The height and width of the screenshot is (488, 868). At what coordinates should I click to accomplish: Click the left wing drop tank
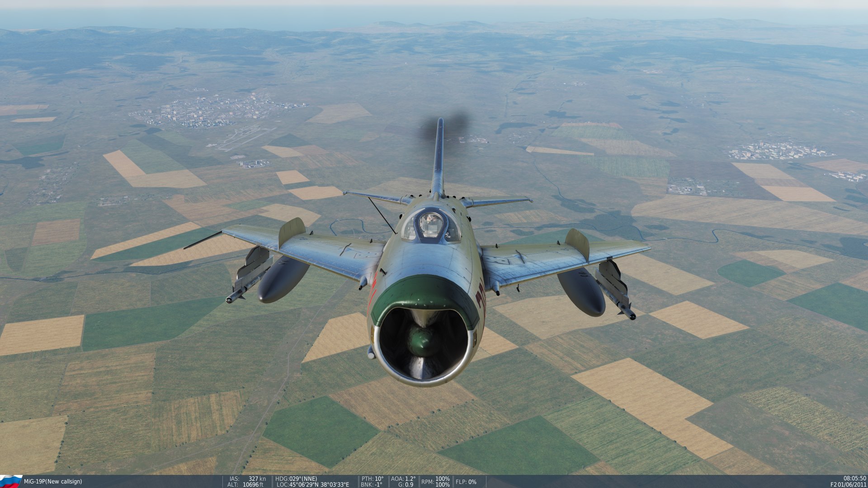coord(283,279)
